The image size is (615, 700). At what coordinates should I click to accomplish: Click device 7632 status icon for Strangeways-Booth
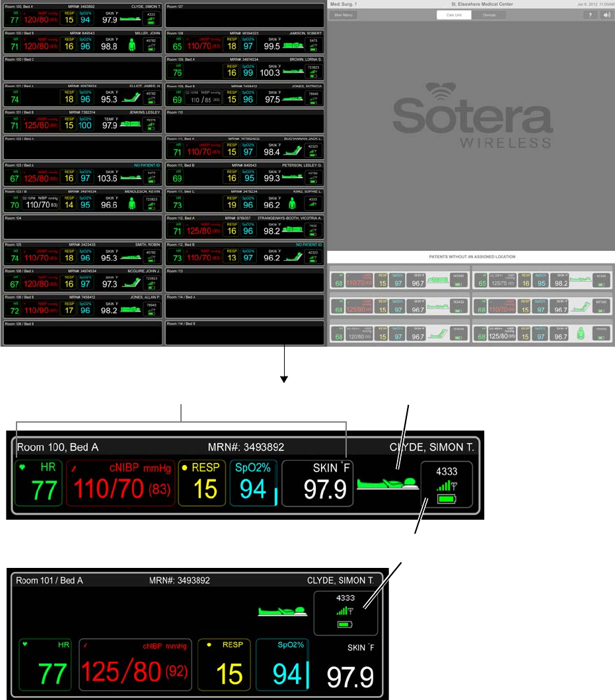point(313,230)
